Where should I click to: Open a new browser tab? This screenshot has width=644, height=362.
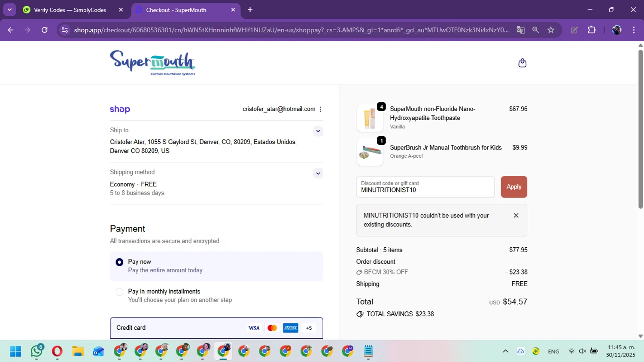pyautogui.click(x=250, y=10)
